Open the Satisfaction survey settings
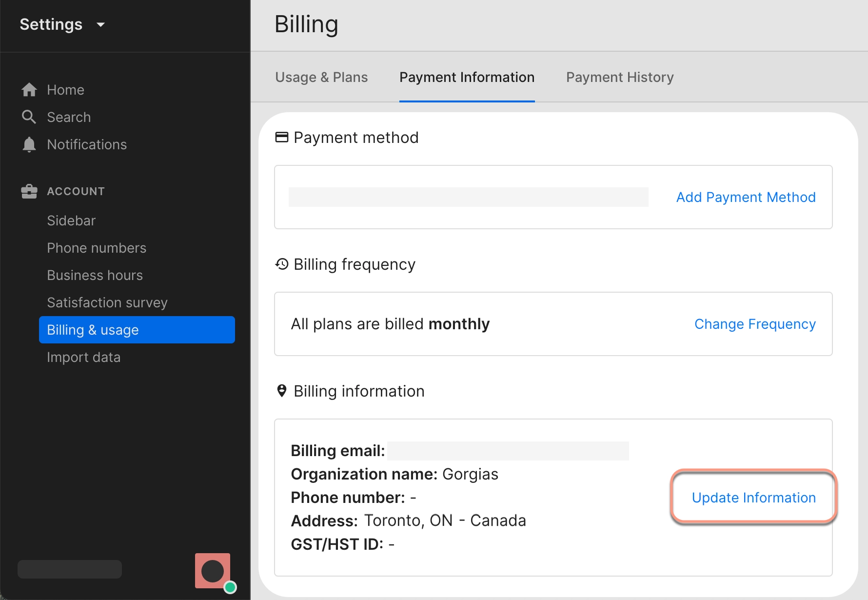Screen dimensions: 868x600 tap(107, 302)
